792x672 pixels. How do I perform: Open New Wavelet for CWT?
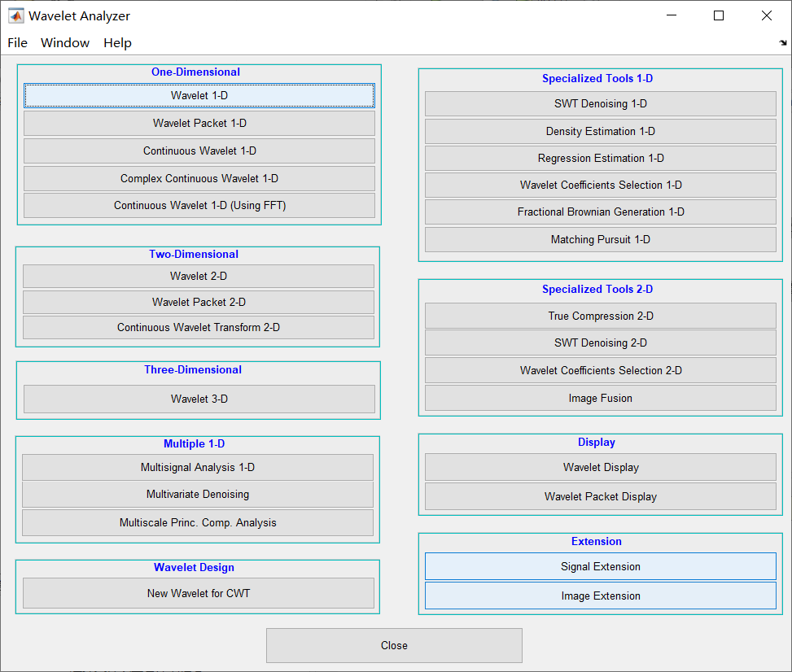tap(199, 593)
